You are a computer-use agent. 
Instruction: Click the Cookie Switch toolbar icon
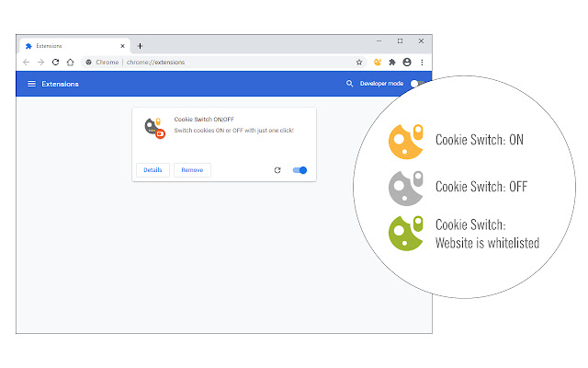pyautogui.click(x=378, y=63)
